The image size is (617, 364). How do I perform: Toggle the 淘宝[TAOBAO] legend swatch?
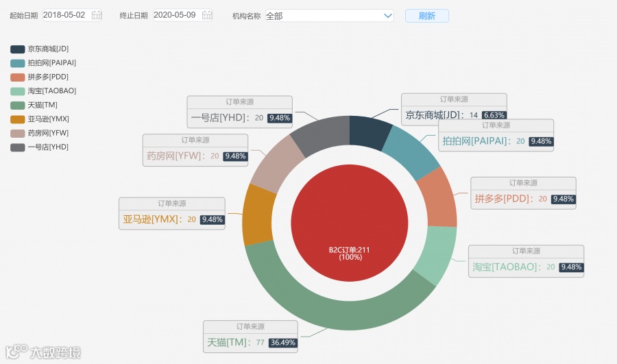pyautogui.click(x=18, y=91)
